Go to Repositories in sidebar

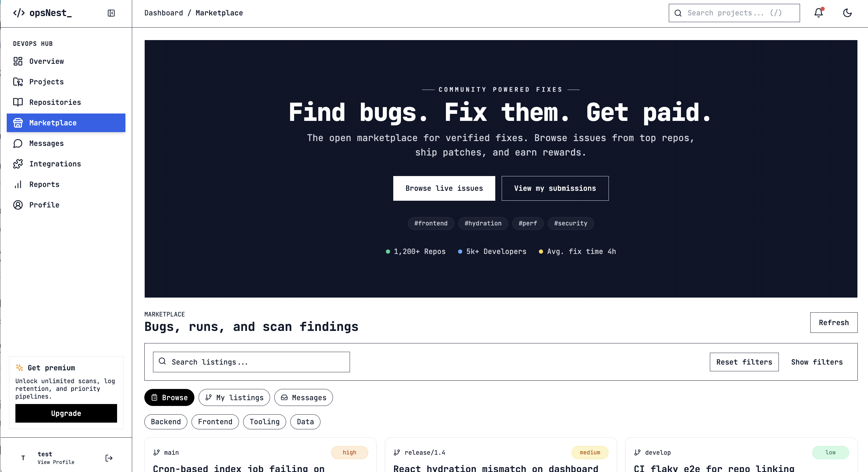[x=55, y=102]
